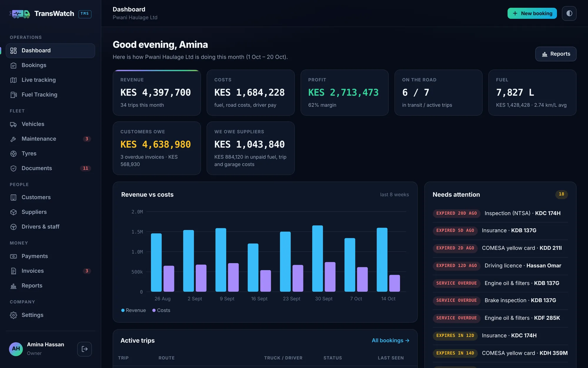Open the Customers Owe card

click(x=157, y=148)
